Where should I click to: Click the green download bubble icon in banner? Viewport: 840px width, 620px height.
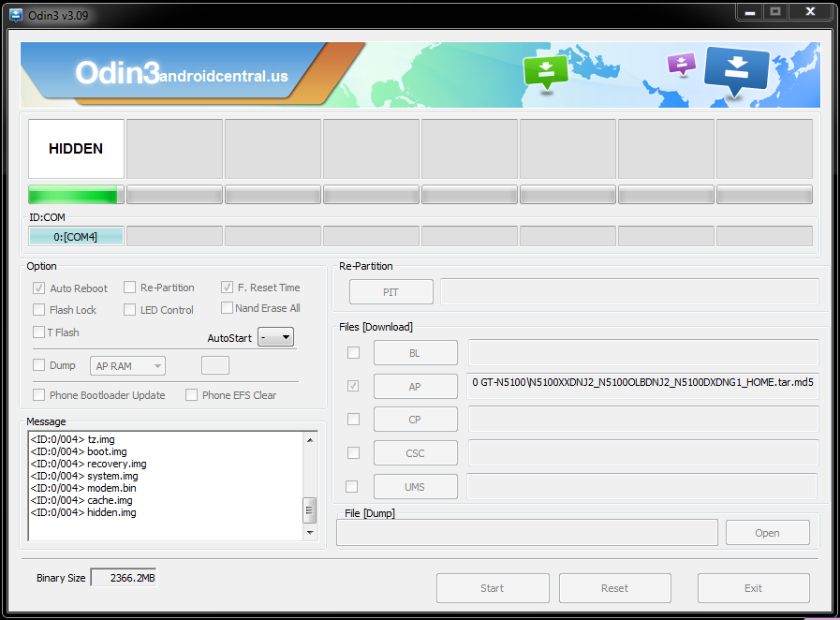tap(545, 72)
